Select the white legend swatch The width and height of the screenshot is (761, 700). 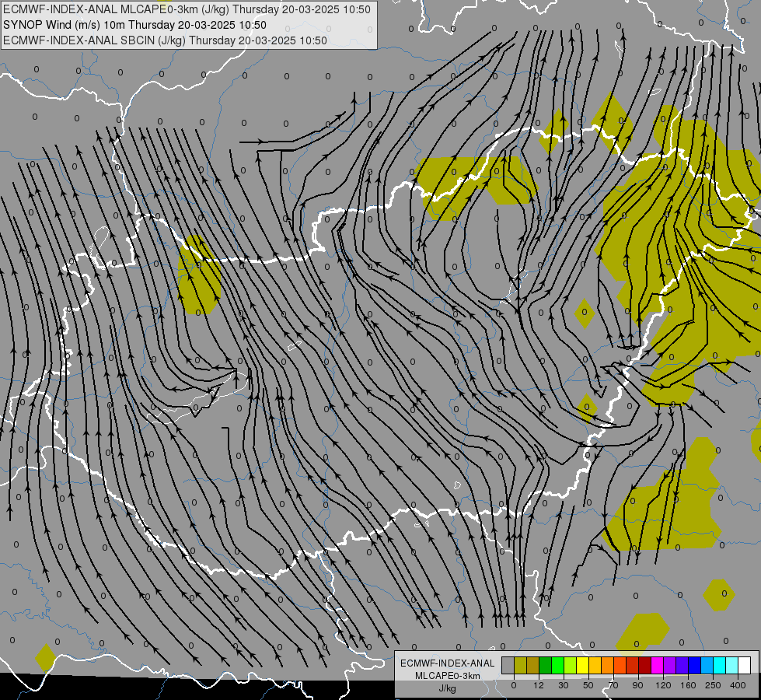(x=745, y=665)
